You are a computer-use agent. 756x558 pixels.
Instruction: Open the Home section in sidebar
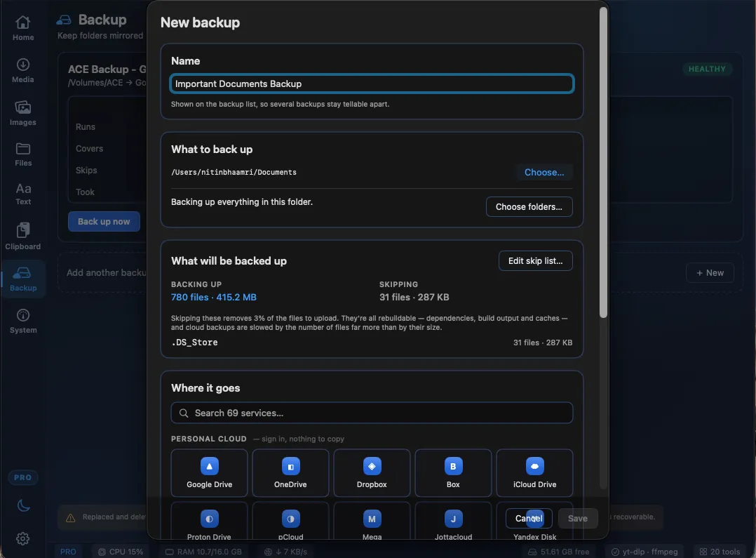pos(22,29)
